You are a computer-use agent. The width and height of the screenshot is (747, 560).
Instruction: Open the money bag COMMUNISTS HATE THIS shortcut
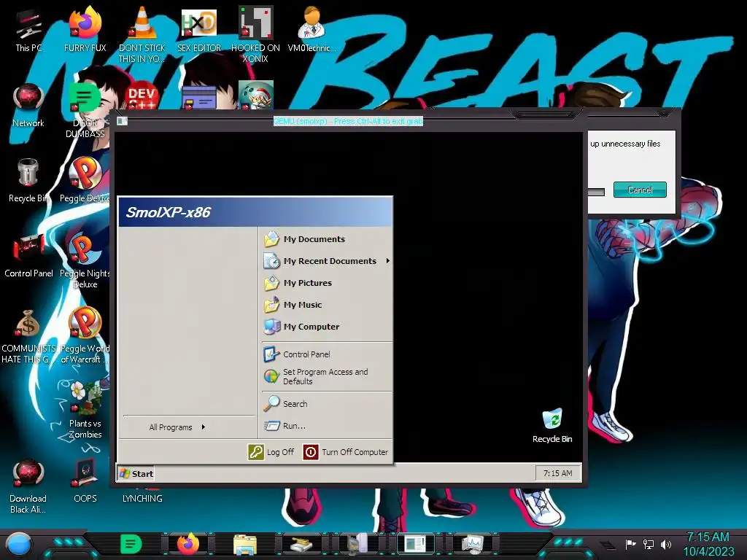click(28, 335)
